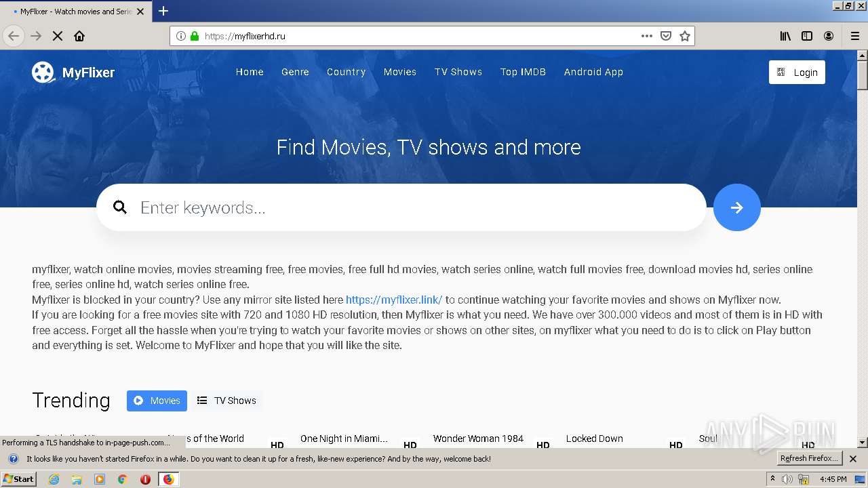Open Top IMDB page

(x=523, y=72)
